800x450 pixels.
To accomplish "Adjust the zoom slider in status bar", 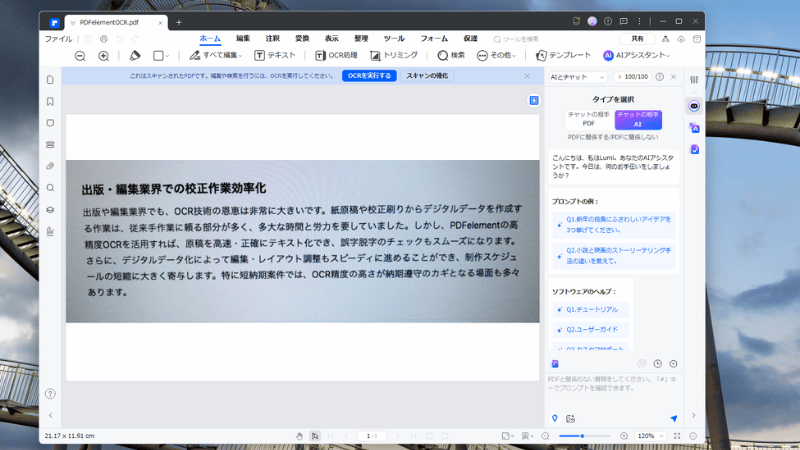I will point(584,436).
